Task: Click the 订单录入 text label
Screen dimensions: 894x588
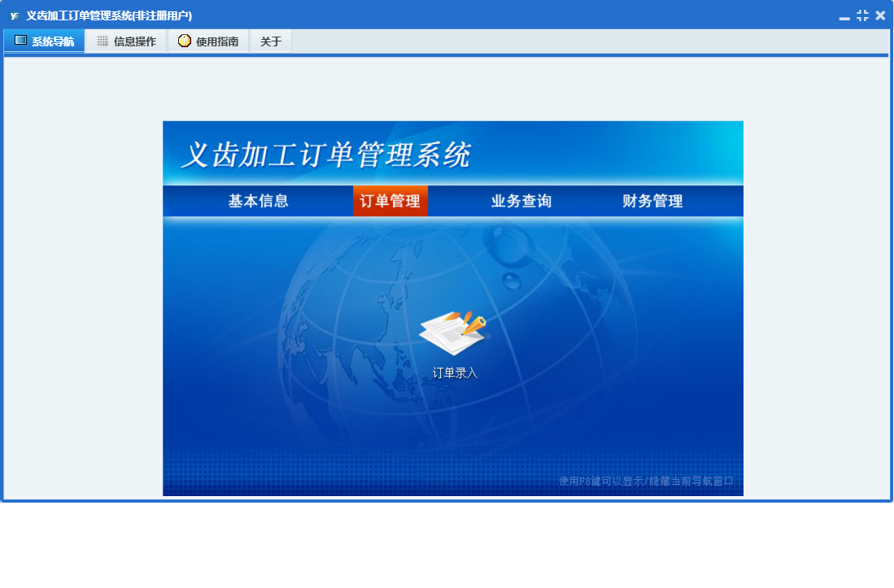Action: (456, 373)
